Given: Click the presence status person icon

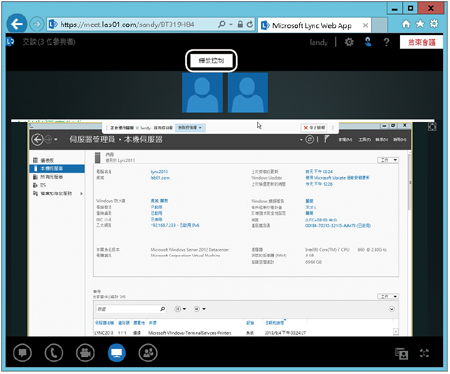Looking at the screenshot, I should pyautogui.click(x=368, y=42).
